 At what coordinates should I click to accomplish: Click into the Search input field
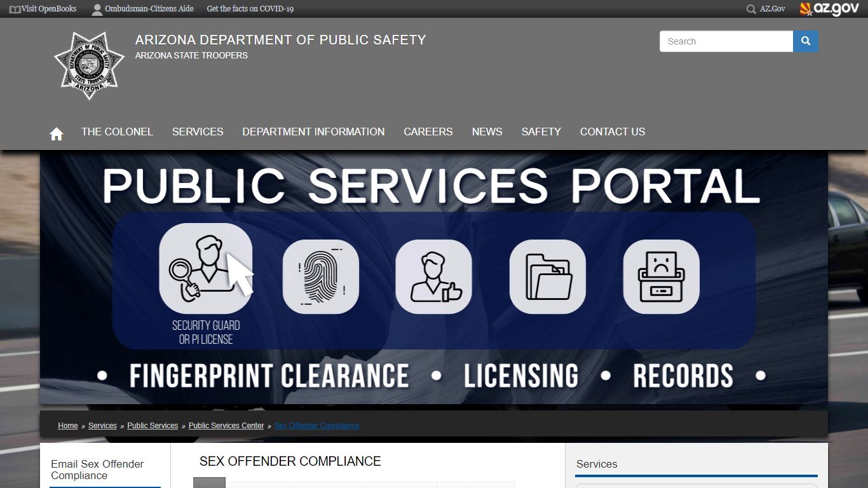point(726,41)
